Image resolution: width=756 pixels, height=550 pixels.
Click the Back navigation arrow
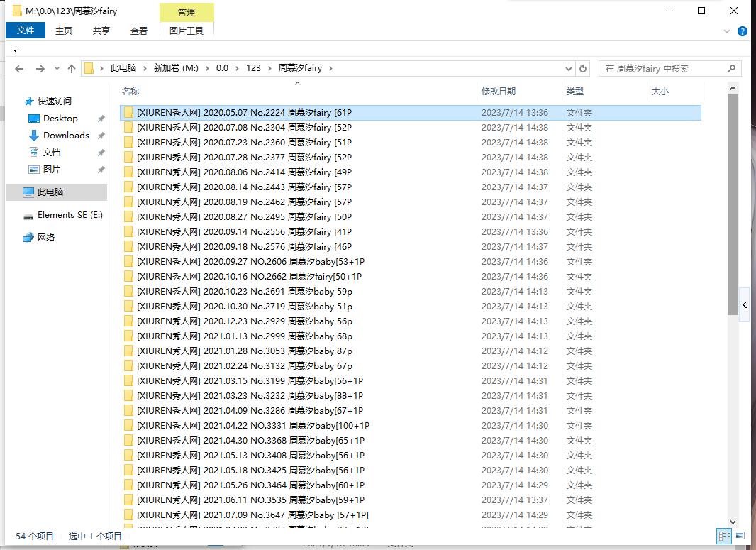[x=19, y=69]
